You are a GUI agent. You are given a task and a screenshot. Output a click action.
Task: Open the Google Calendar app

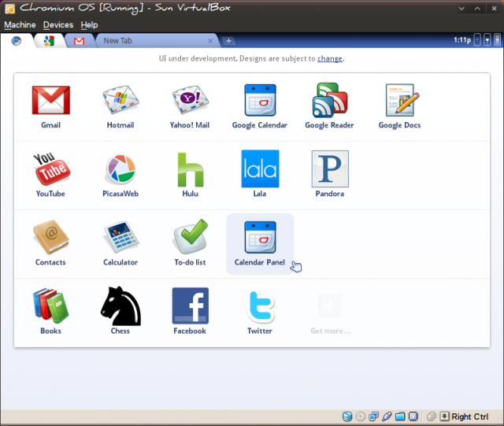[260, 100]
